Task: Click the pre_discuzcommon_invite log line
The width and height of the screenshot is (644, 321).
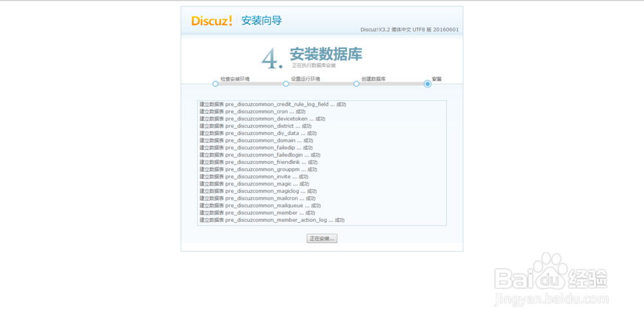Action: (x=254, y=176)
